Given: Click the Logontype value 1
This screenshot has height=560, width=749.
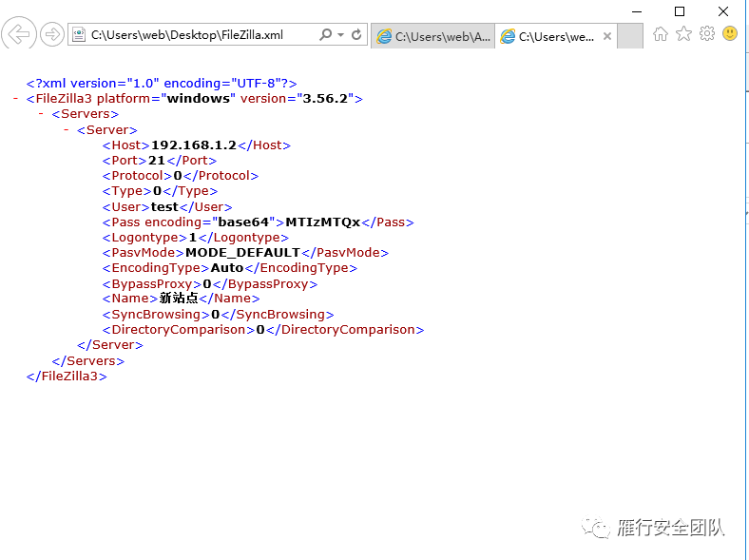Looking at the screenshot, I should [193, 238].
